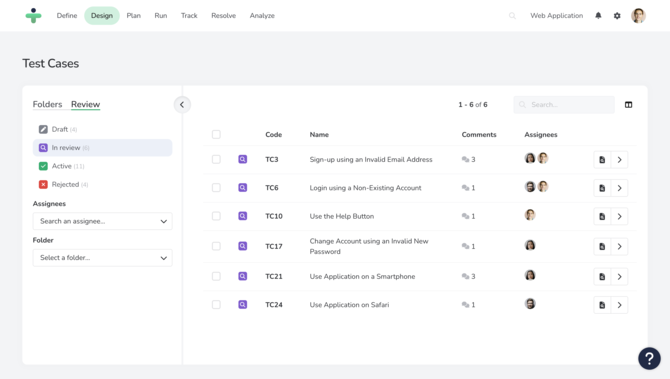Image resolution: width=670 pixels, height=379 pixels.
Task: Open settings gear icon
Action: (617, 16)
